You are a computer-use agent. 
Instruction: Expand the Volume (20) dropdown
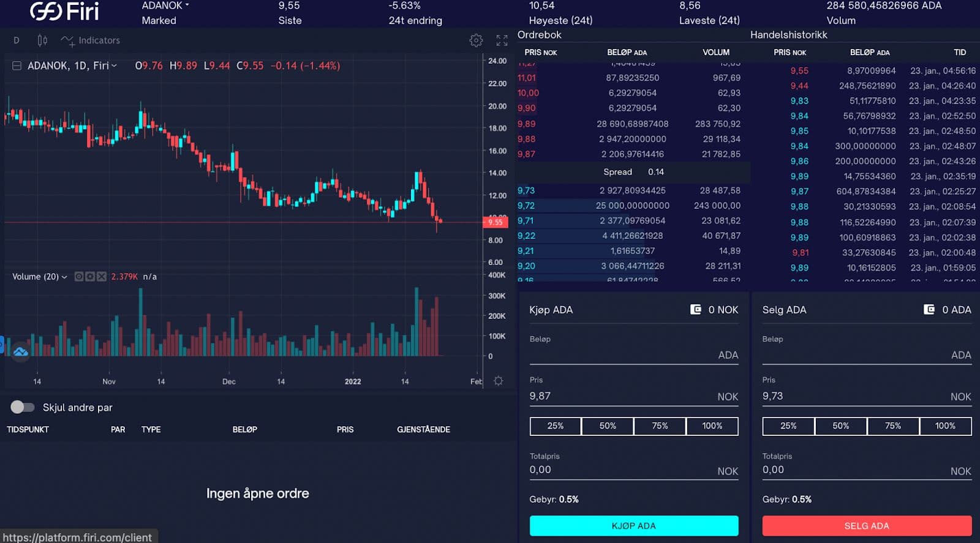pos(64,277)
